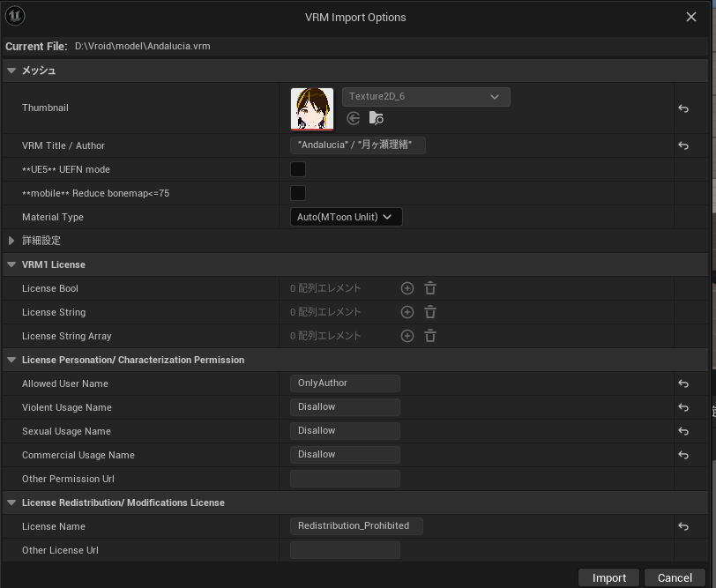Image resolution: width=716 pixels, height=588 pixels.
Task: Collapse the VRM1 License section
Action: pos(11,264)
